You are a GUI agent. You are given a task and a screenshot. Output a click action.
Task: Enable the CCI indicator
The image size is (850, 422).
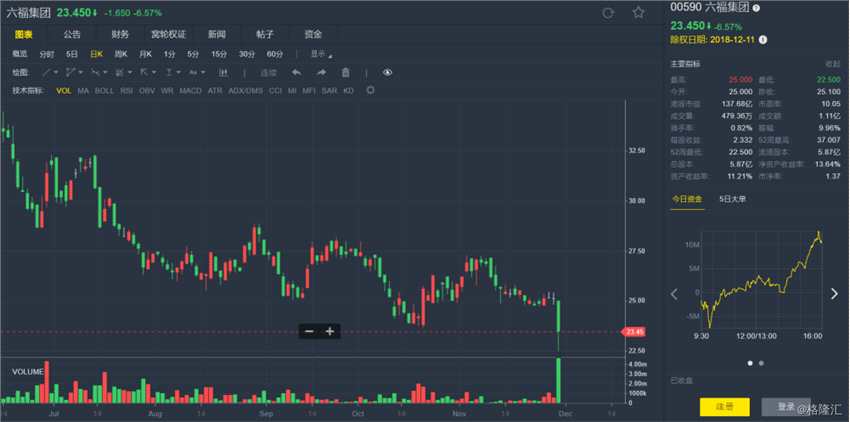tap(275, 91)
